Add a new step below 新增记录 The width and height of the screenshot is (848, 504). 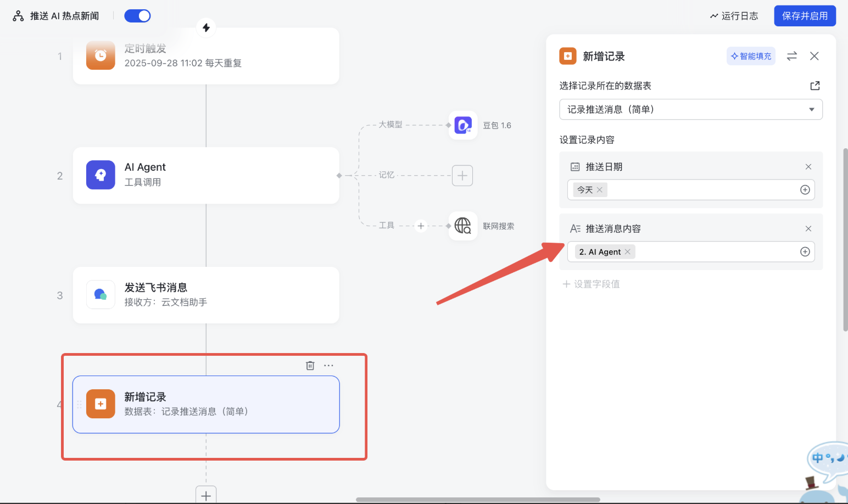pyautogui.click(x=206, y=495)
